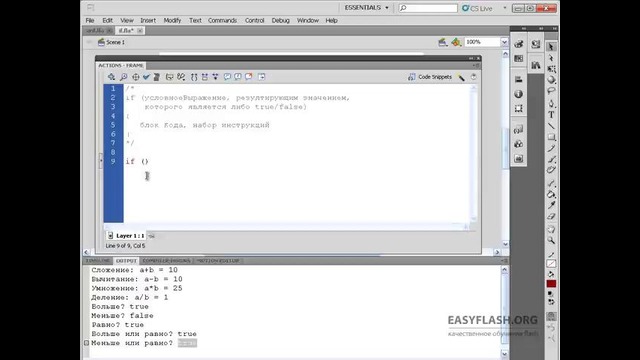The width and height of the screenshot is (640, 360).
Task: Select the Line tool
Action: tap(551, 126)
